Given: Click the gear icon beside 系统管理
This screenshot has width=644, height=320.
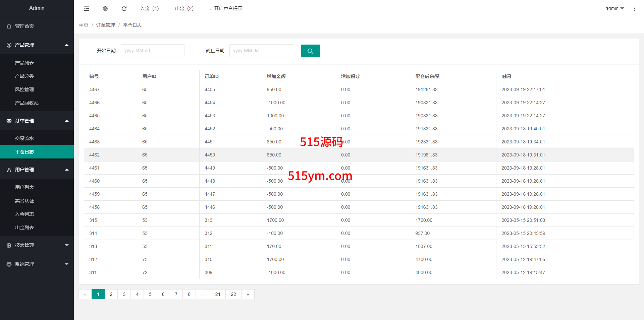Looking at the screenshot, I should click(x=9, y=264).
